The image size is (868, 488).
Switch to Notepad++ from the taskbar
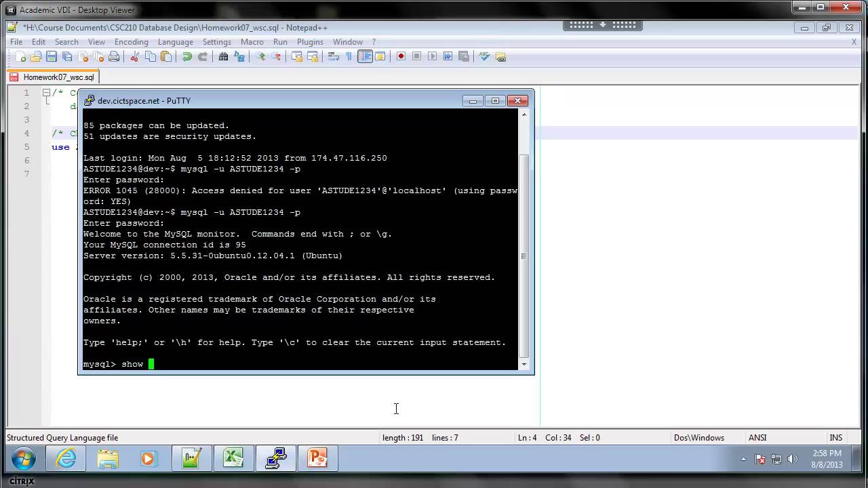coord(191,459)
